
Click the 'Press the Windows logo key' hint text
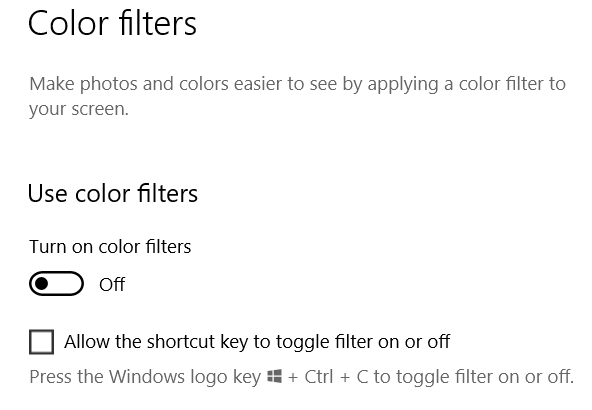coord(145,377)
